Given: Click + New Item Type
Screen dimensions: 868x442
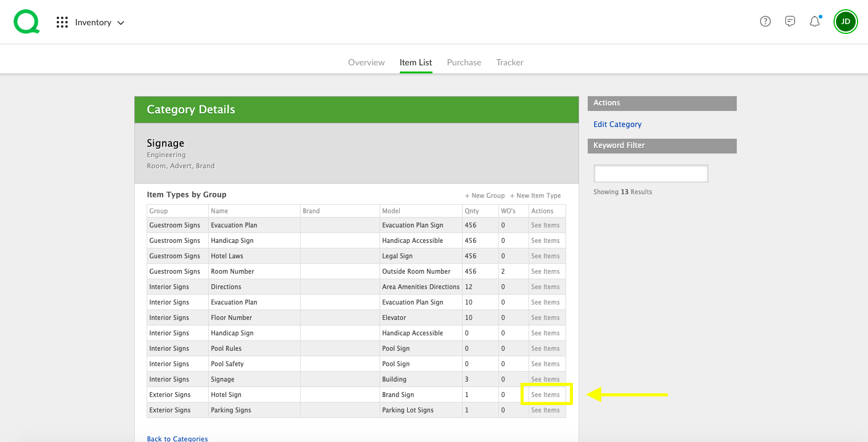Looking at the screenshot, I should point(535,195).
